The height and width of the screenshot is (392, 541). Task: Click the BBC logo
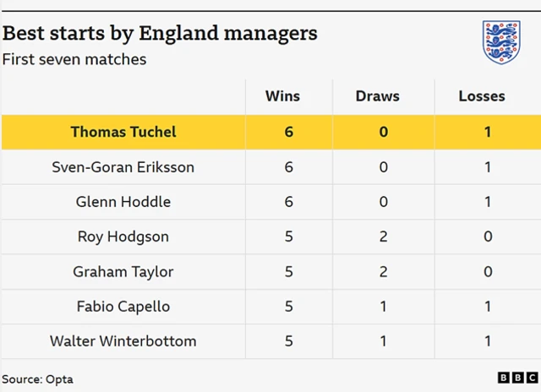pyautogui.click(x=516, y=379)
